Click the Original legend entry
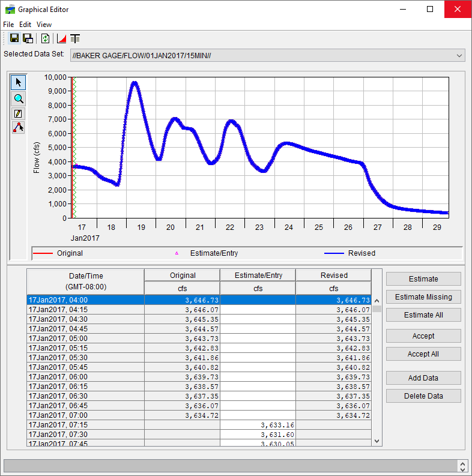Image resolution: width=472 pixels, height=476 pixels. [58, 253]
